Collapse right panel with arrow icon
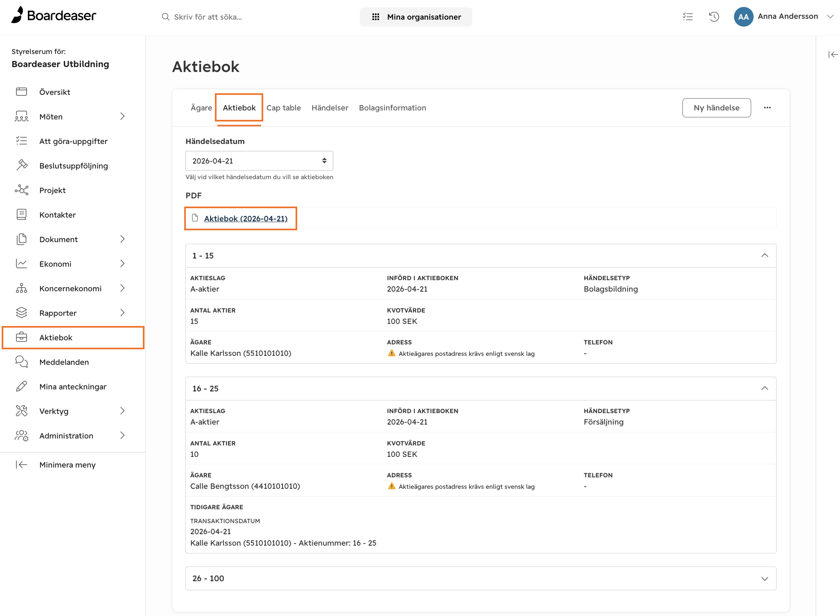 [x=833, y=54]
